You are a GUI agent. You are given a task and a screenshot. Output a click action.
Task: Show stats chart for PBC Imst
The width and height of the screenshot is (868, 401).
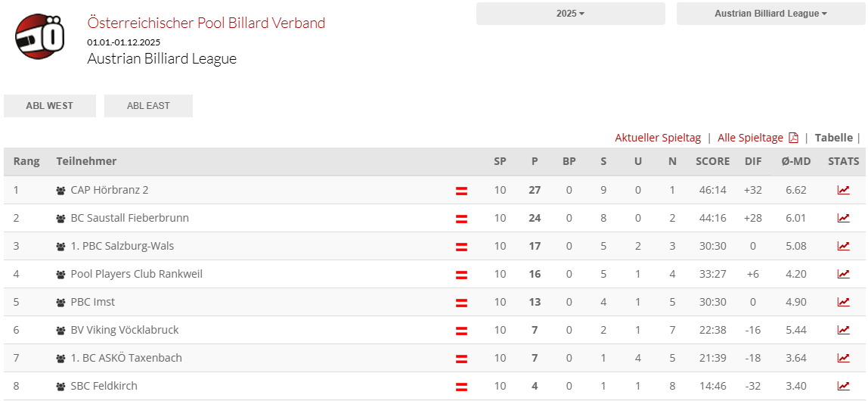[843, 302]
